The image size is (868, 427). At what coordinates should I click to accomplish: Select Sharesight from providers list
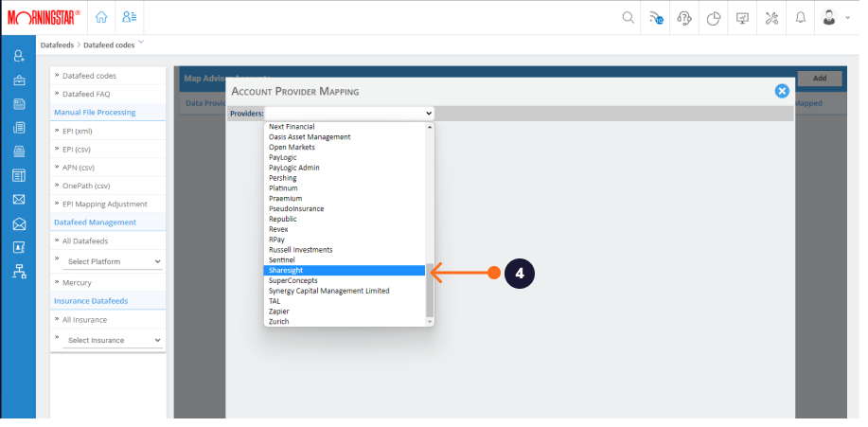(345, 270)
